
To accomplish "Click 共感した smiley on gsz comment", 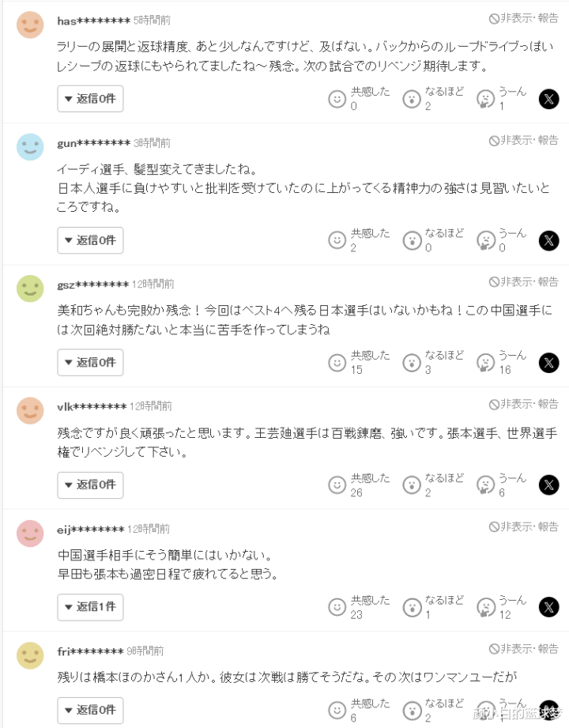I will (337, 363).
